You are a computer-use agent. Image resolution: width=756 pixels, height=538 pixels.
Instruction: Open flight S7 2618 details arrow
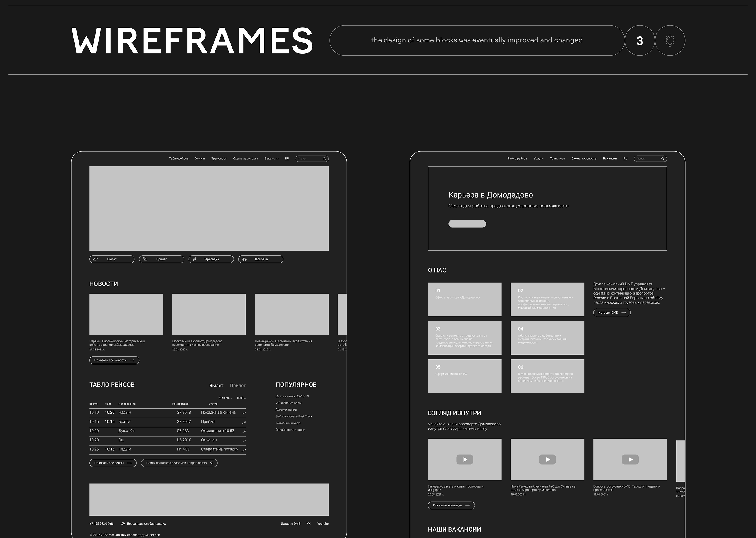pyautogui.click(x=244, y=413)
